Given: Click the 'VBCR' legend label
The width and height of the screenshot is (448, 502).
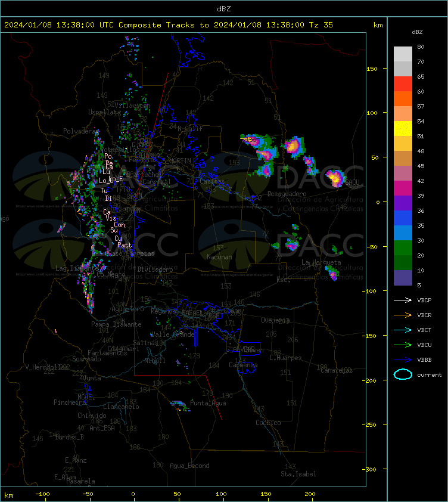Looking at the screenshot, I should point(424,315).
